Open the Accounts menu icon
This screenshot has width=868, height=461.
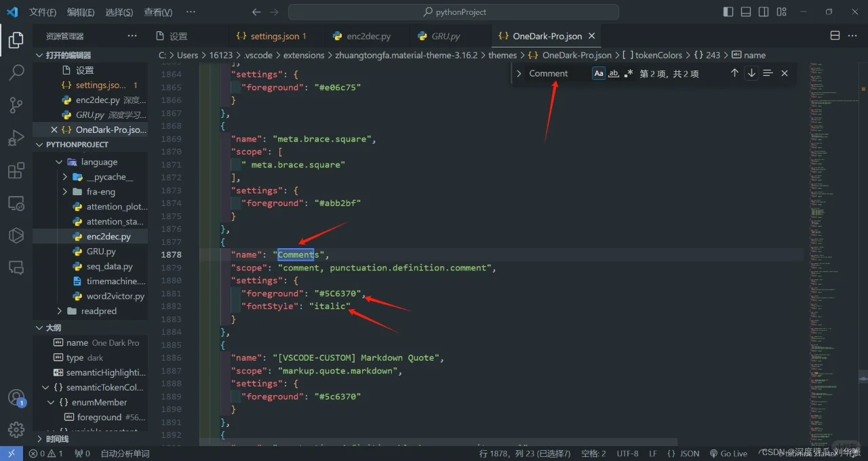[x=16, y=398]
